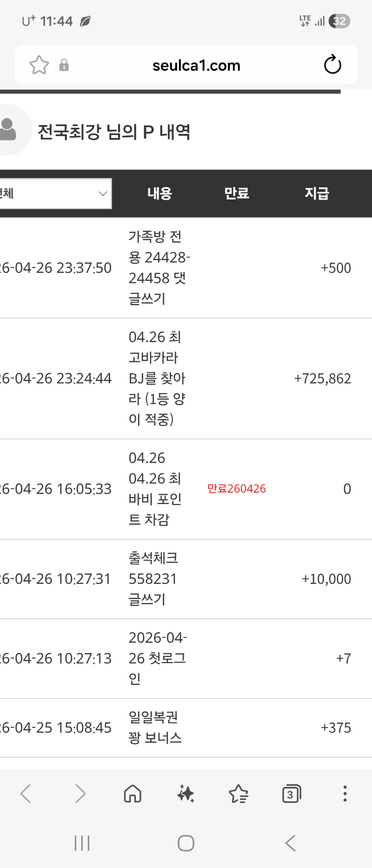Open Android recent apps button
The height and width of the screenshot is (868, 372).
(82, 843)
